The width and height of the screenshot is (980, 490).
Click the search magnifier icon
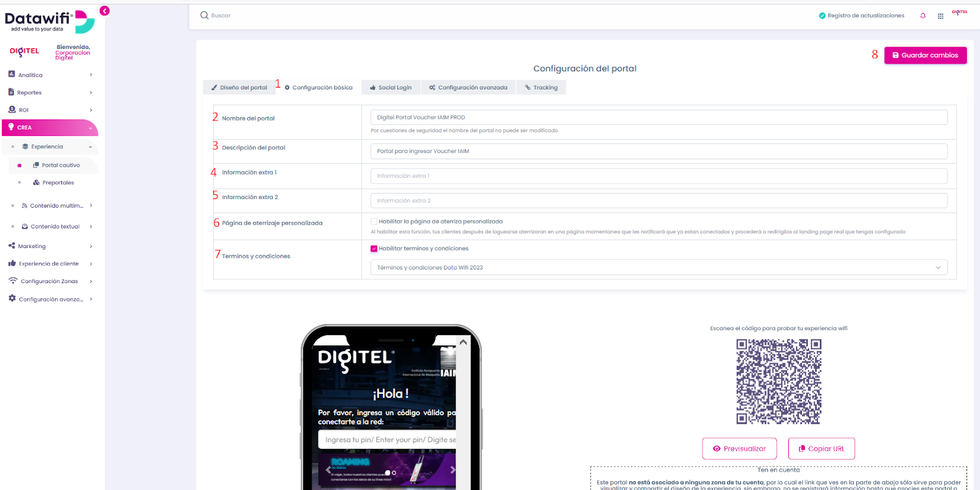(205, 15)
